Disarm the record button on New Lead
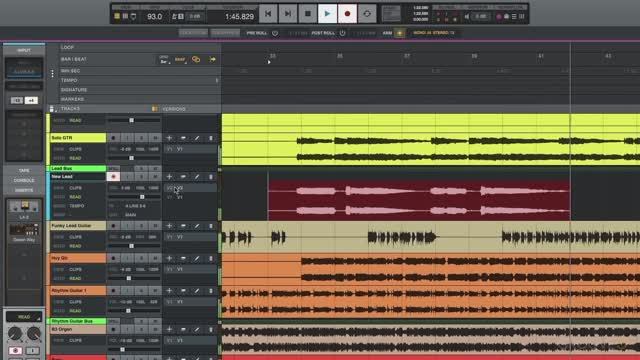 (113, 177)
